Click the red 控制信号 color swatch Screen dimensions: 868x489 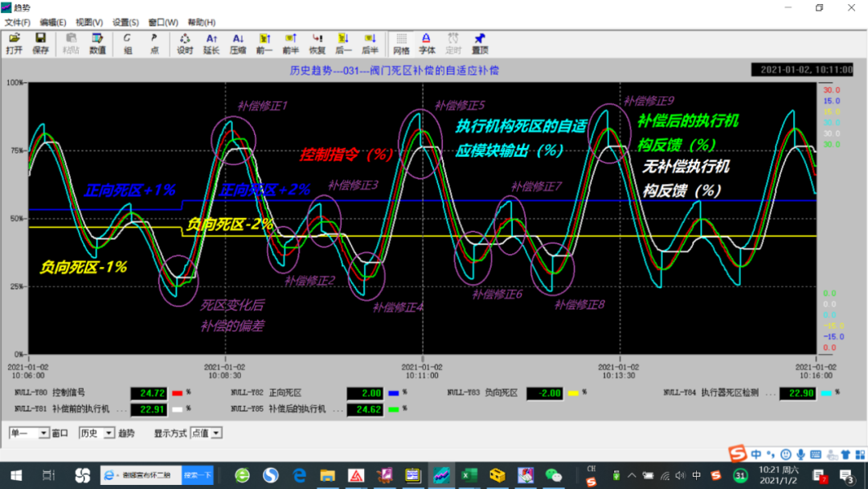coord(178,393)
